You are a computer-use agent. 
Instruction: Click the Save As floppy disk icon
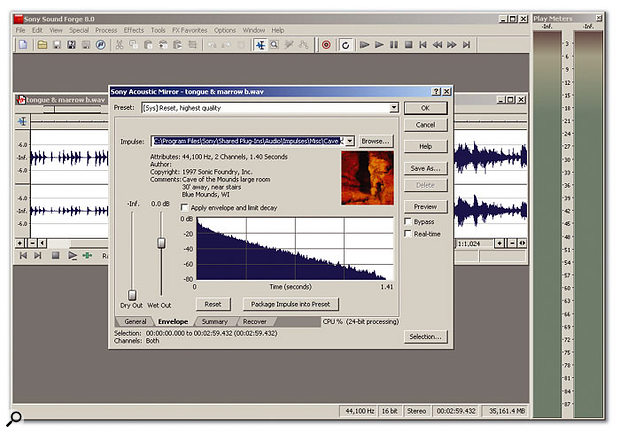[72, 45]
